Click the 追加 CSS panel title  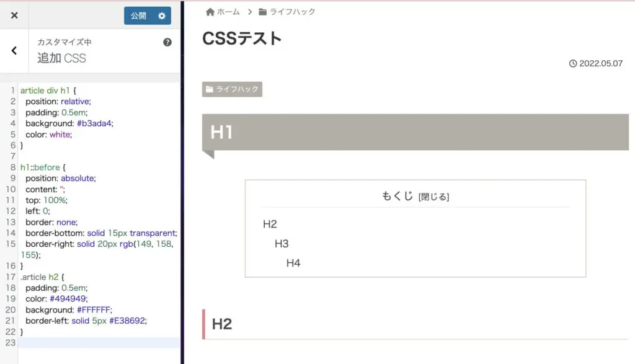(x=61, y=58)
